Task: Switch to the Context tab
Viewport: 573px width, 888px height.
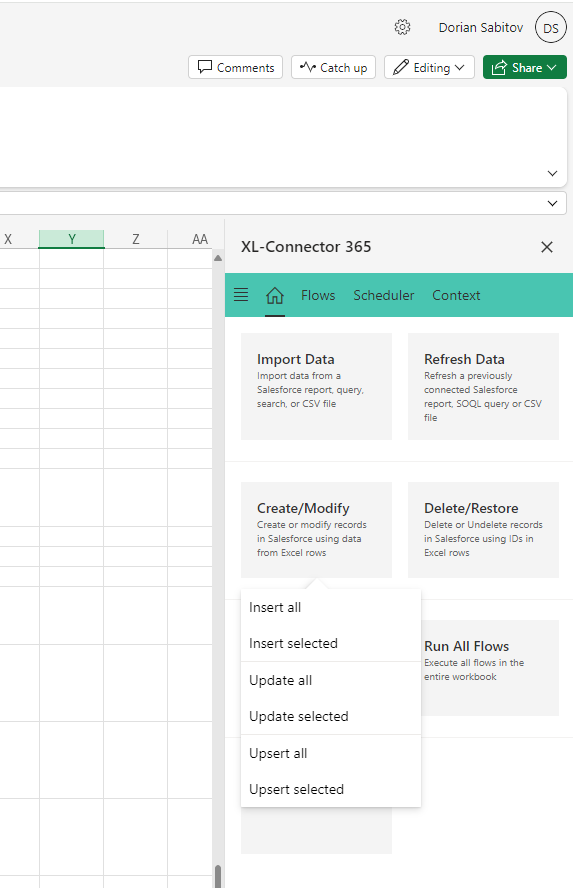Action: pyautogui.click(x=456, y=295)
